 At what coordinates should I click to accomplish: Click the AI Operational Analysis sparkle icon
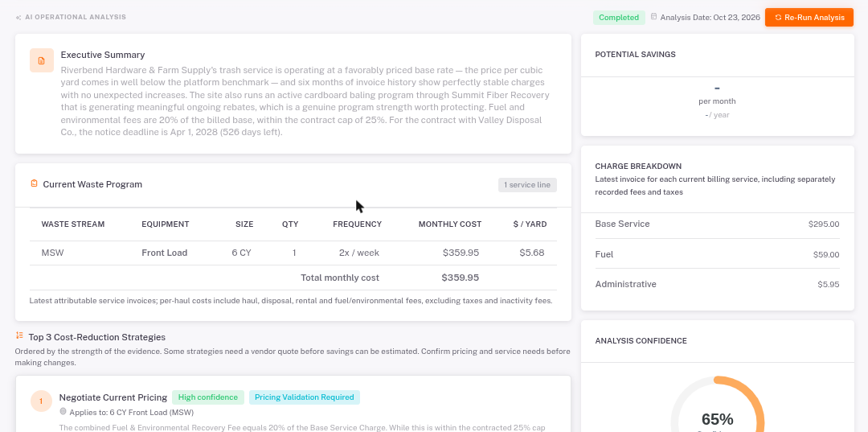coord(18,17)
